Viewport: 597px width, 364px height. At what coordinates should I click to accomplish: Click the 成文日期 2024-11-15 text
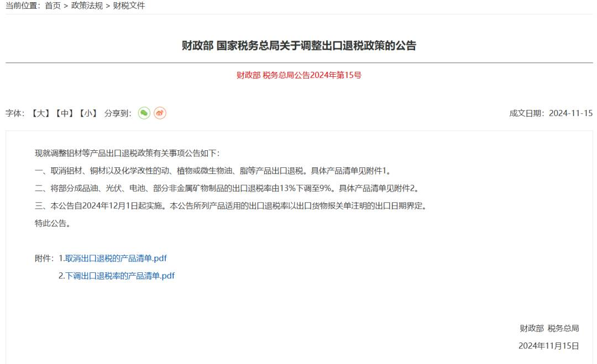point(551,113)
